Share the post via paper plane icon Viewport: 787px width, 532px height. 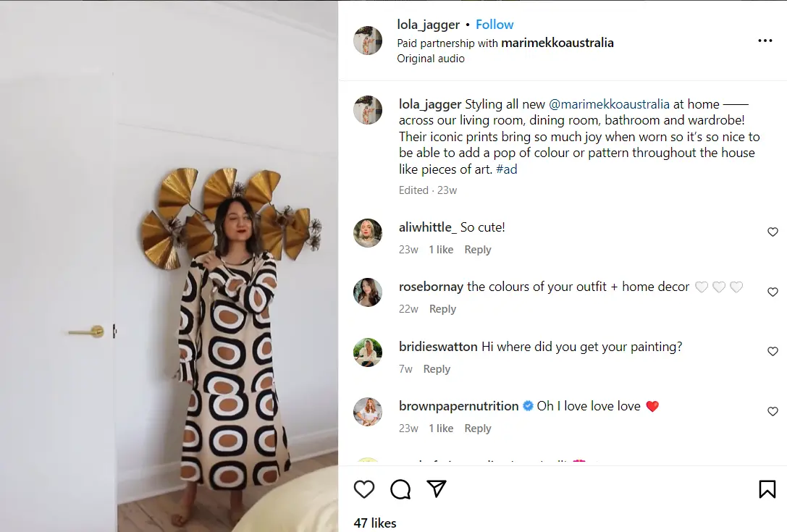click(436, 489)
